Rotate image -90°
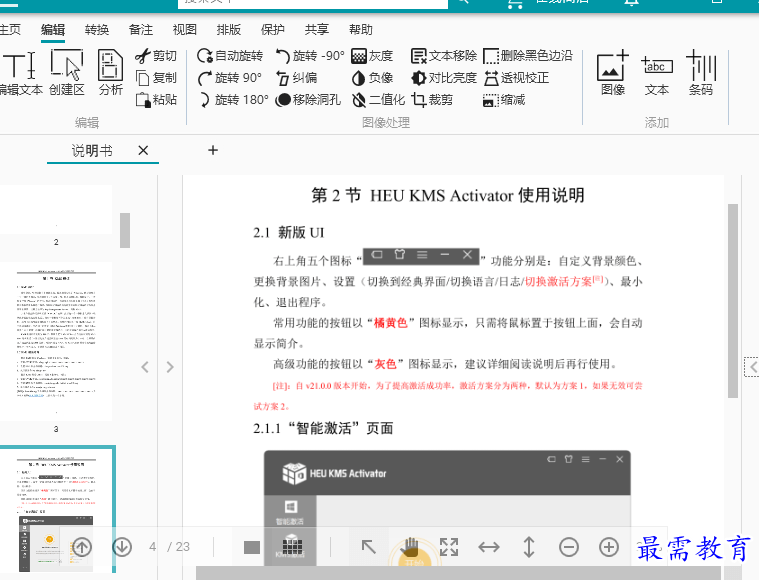759x580 pixels. (x=310, y=56)
